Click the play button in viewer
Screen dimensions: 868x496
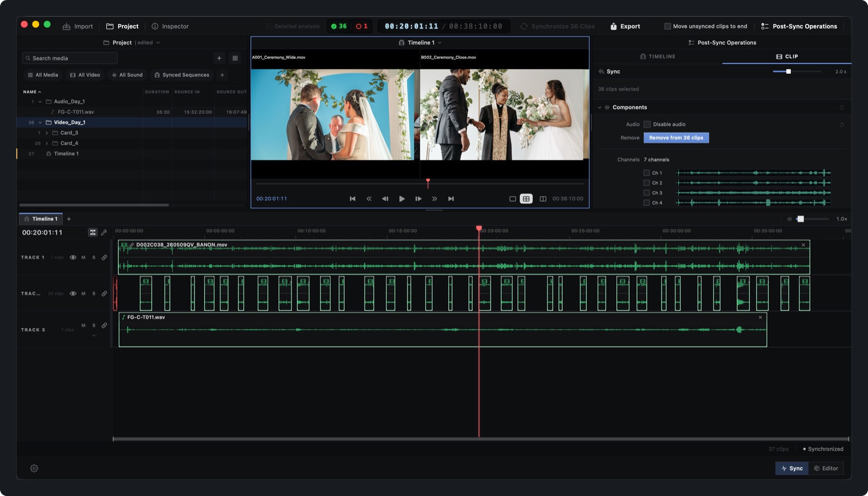(x=402, y=199)
